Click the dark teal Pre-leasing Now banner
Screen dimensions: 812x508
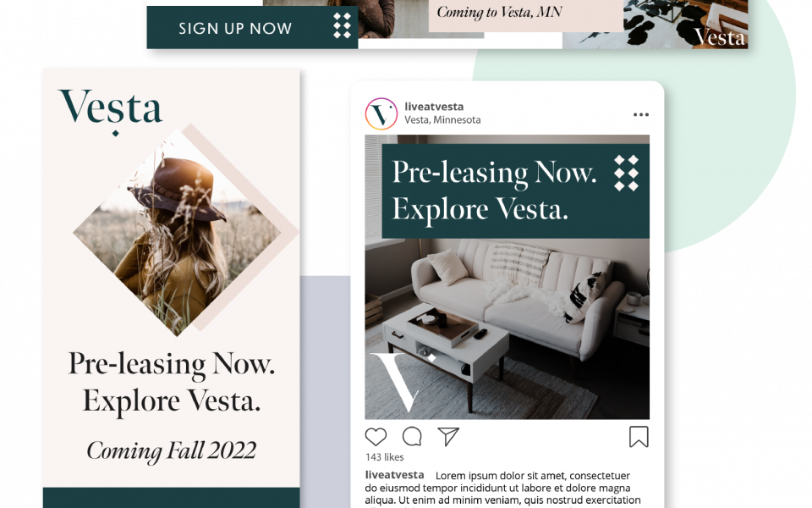coord(516,190)
